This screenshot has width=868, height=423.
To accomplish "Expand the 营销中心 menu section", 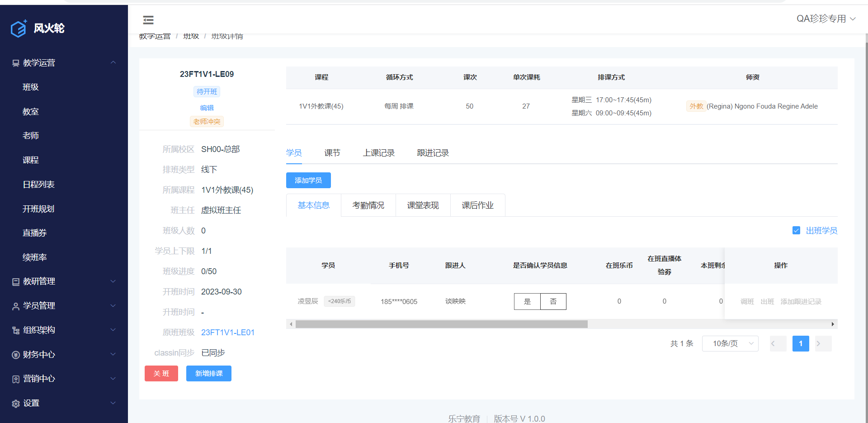I will tap(113, 379).
